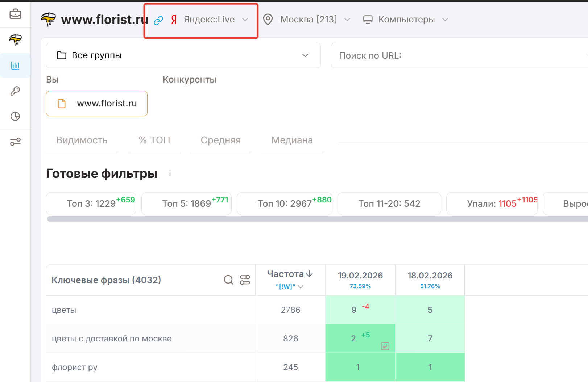This screenshot has width=588, height=382.
Task: Select the Медиана tab
Action: tap(292, 140)
